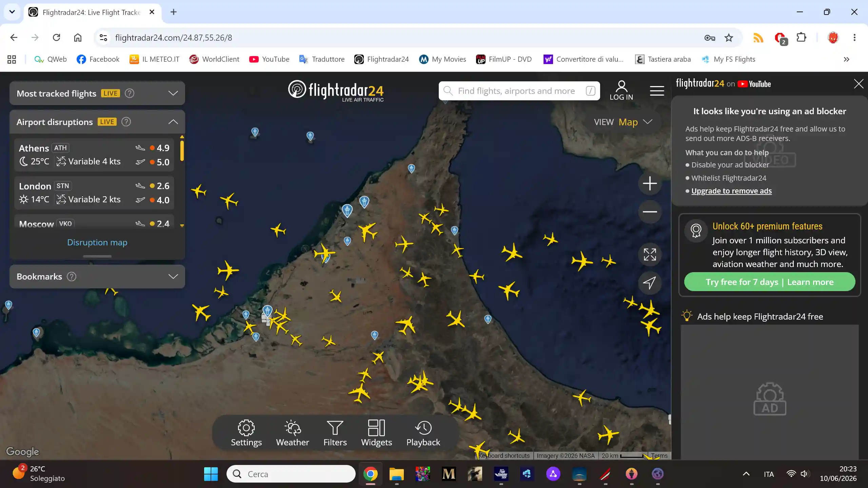Bookmark this page with the star

pyautogui.click(x=729, y=38)
